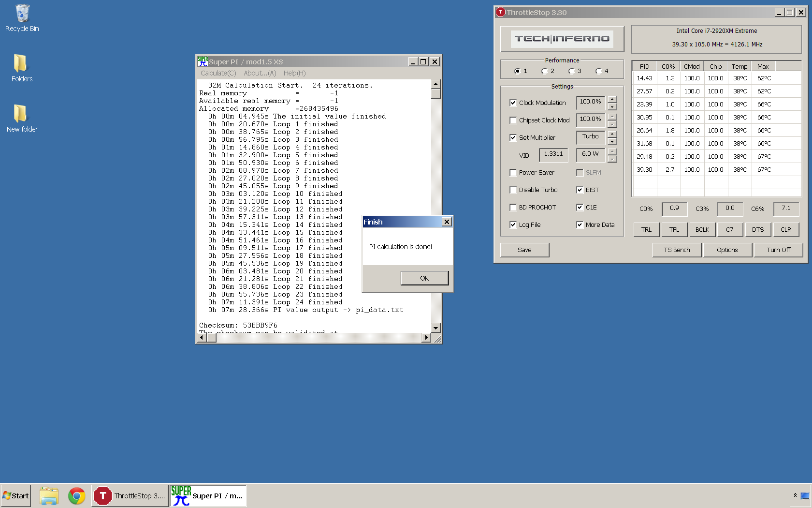Select the New folder desktop icon
This screenshot has width=812, height=508.
coord(22,119)
